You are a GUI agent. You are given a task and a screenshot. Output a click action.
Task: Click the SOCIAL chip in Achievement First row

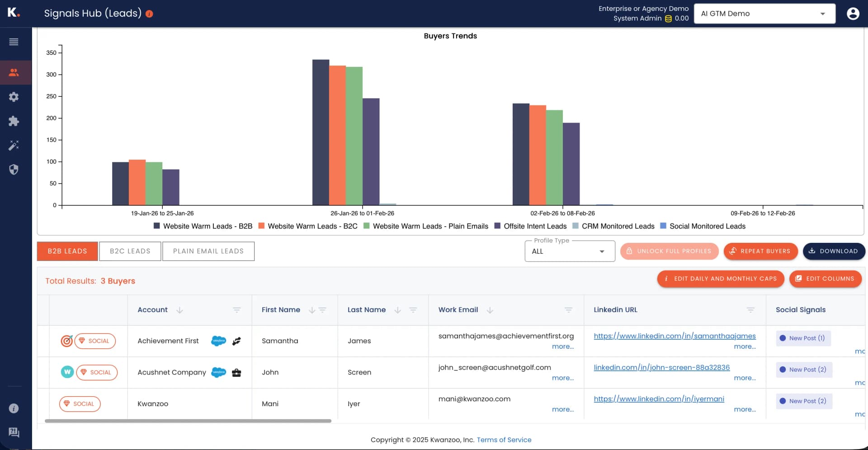coord(95,341)
